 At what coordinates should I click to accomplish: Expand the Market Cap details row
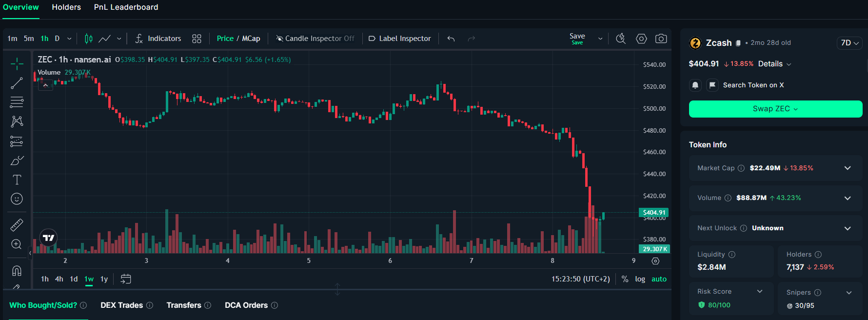(x=848, y=168)
